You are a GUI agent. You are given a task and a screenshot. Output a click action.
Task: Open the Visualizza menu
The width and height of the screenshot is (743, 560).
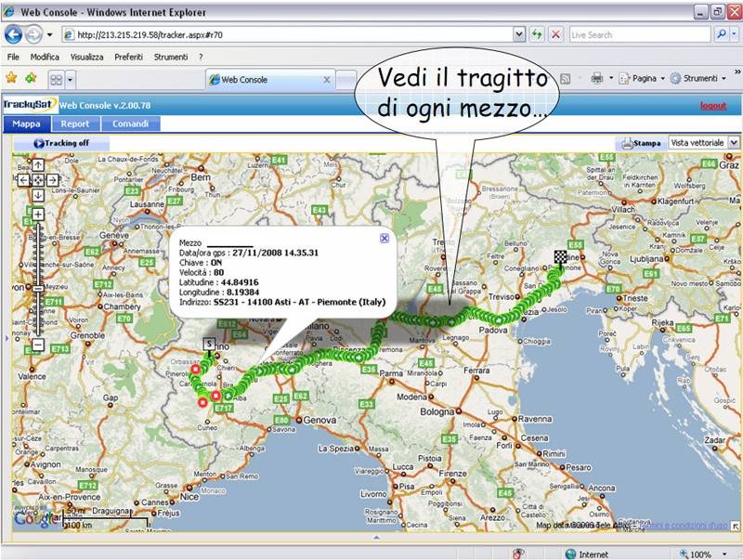86,57
